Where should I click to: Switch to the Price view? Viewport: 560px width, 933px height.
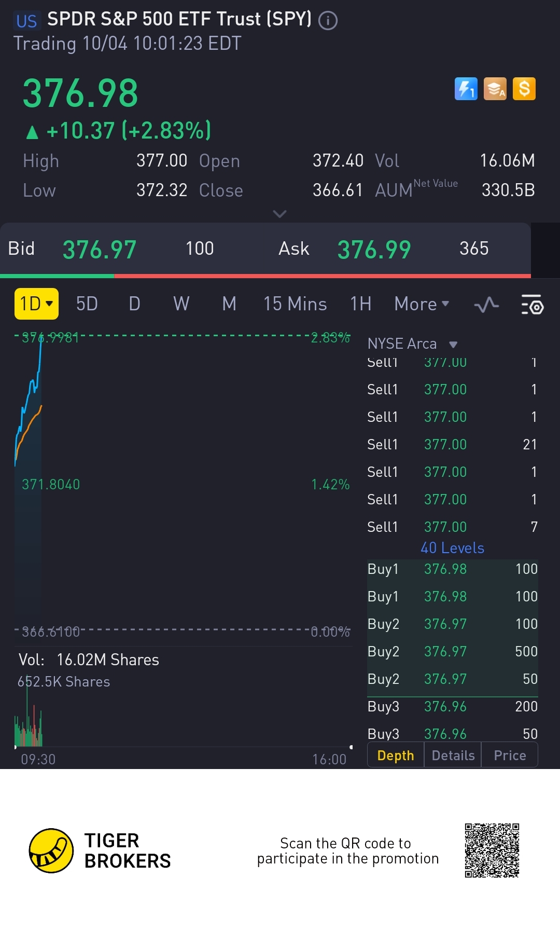tap(510, 755)
